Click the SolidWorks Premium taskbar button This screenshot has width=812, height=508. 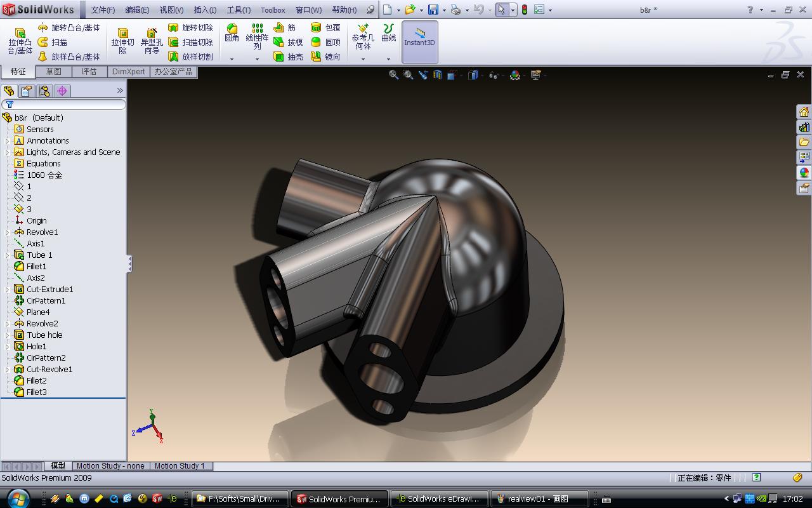[x=339, y=499]
